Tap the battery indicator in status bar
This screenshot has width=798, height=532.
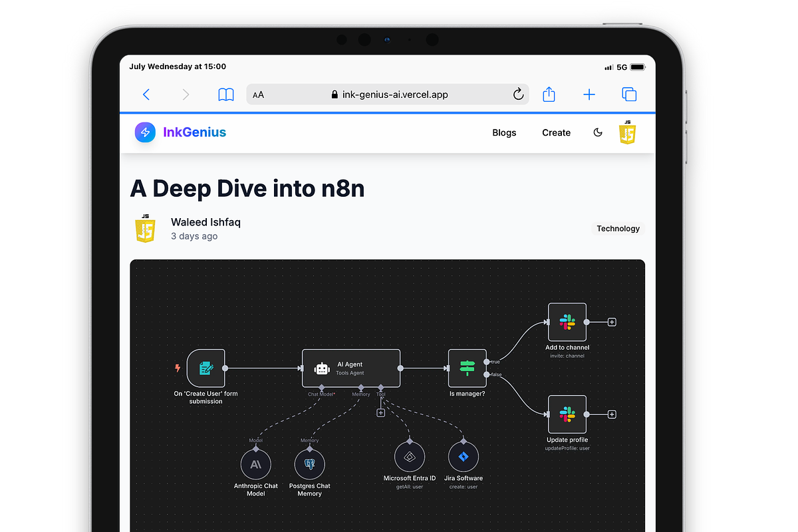pyautogui.click(x=637, y=67)
